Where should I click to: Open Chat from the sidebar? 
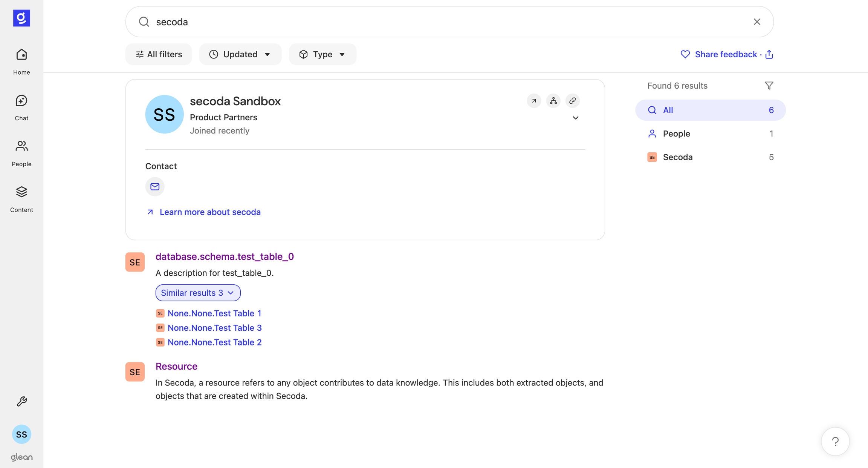click(21, 107)
